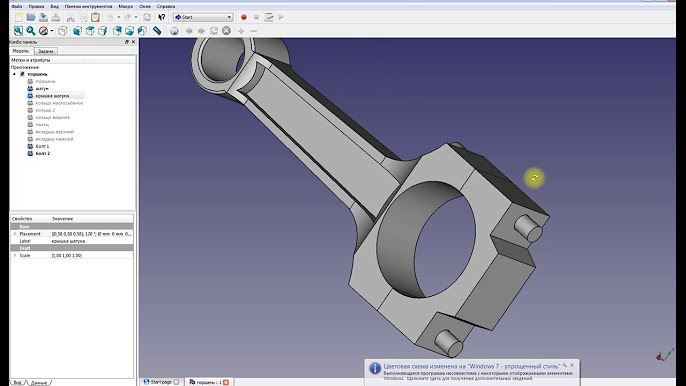Select the крышка шатуна tree item

click(52, 95)
